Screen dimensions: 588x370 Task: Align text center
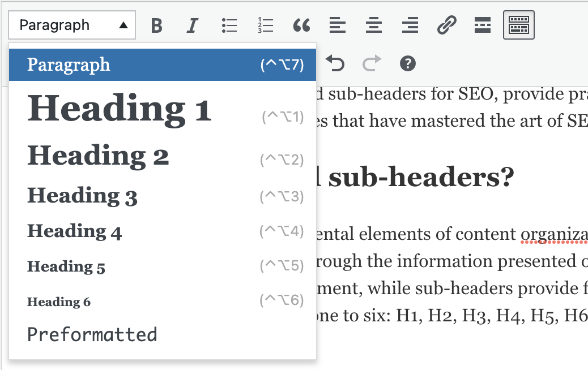[374, 25]
